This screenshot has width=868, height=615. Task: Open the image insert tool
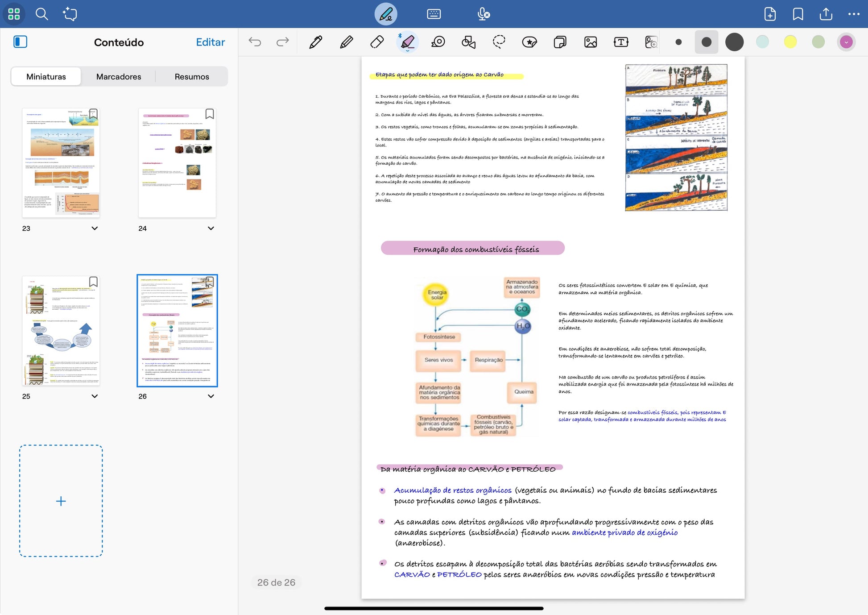point(590,42)
